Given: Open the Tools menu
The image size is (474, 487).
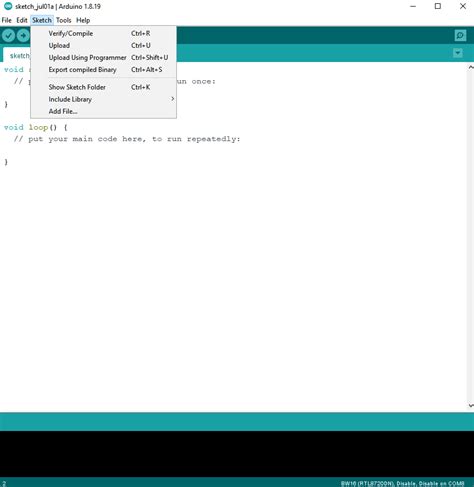Looking at the screenshot, I should coord(63,20).
